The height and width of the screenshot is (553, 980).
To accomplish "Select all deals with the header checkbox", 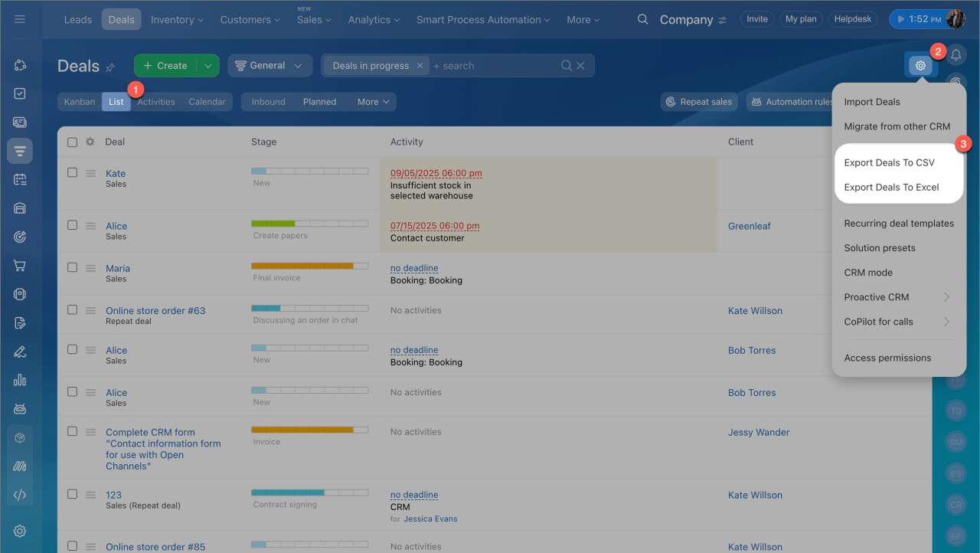I will [72, 142].
